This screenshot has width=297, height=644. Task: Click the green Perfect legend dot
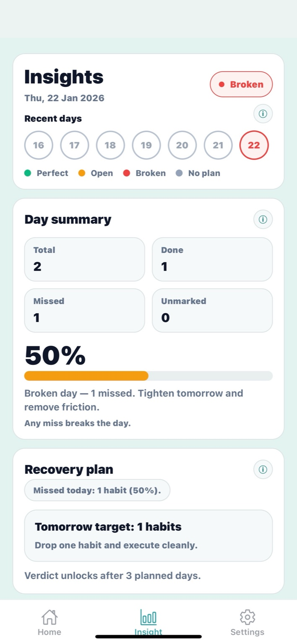(29, 173)
